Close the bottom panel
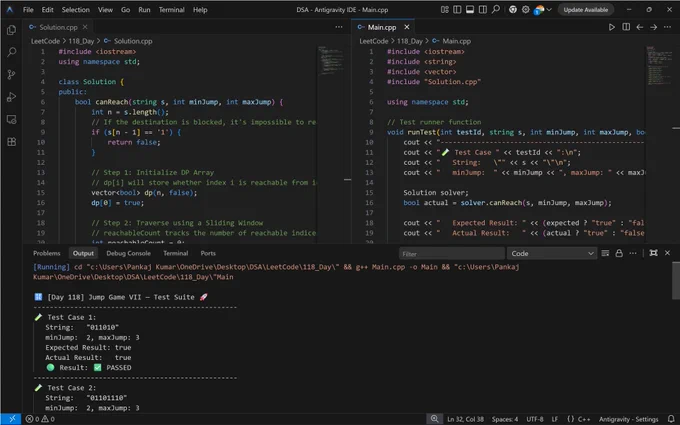 click(667, 253)
